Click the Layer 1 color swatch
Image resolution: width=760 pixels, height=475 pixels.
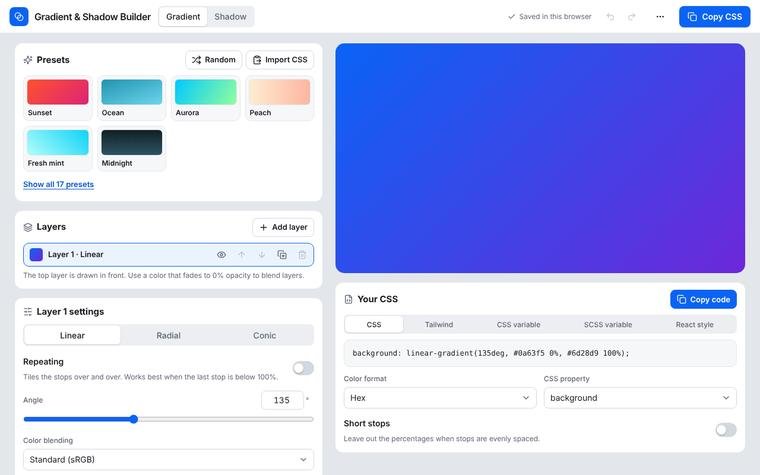click(x=36, y=254)
